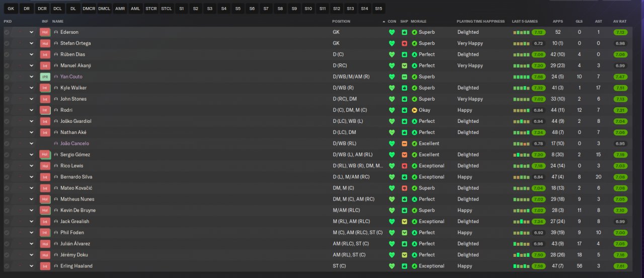Open the dropdown arrow on Matheus Nunes's row

tap(31, 199)
